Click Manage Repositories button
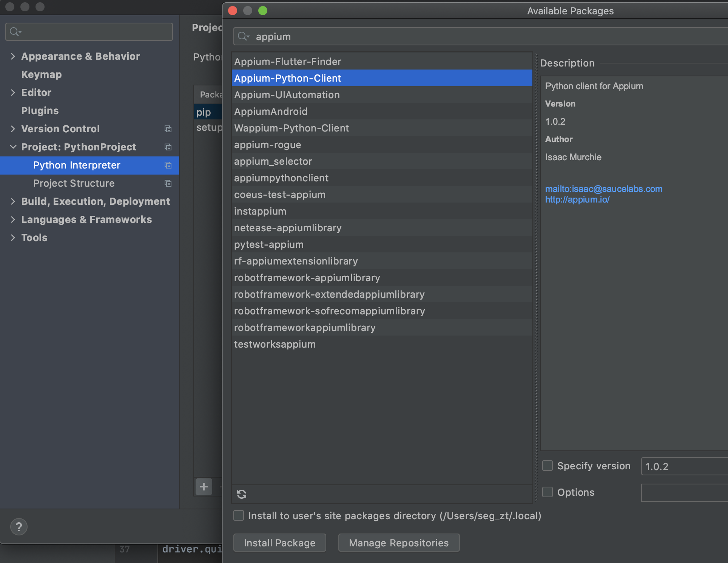This screenshot has width=728, height=563. click(x=399, y=543)
